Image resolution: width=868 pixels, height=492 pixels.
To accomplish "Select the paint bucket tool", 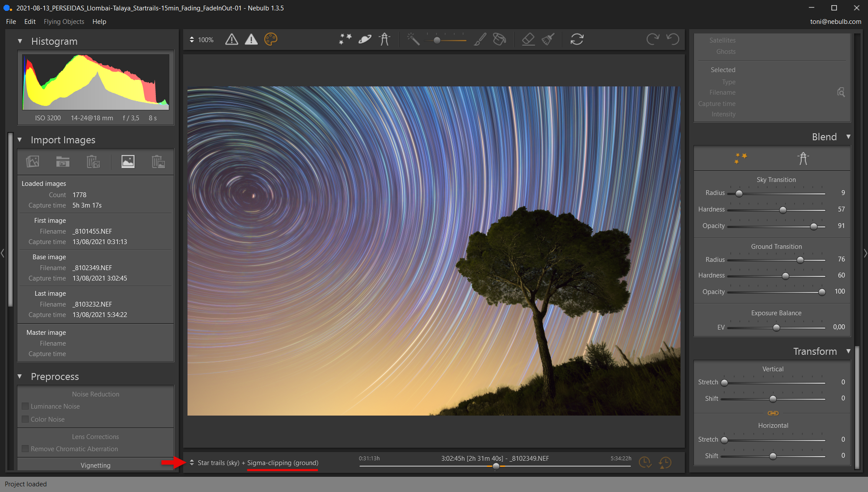I will [500, 40].
